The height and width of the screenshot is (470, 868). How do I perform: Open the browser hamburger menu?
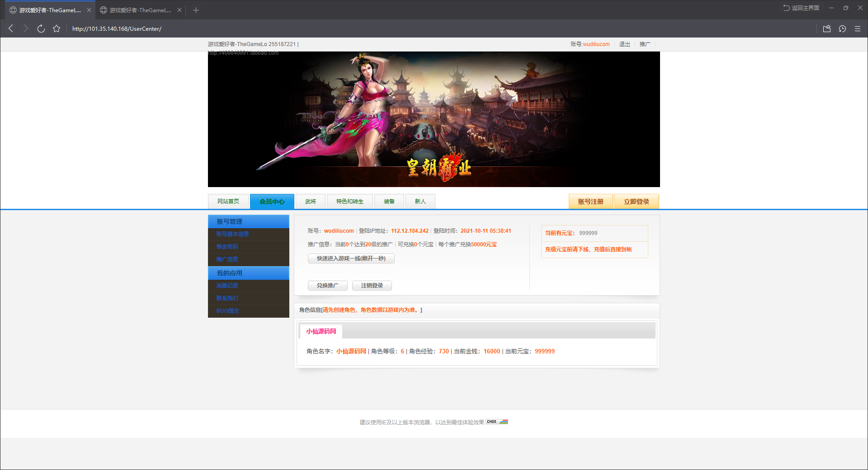tap(858, 28)
